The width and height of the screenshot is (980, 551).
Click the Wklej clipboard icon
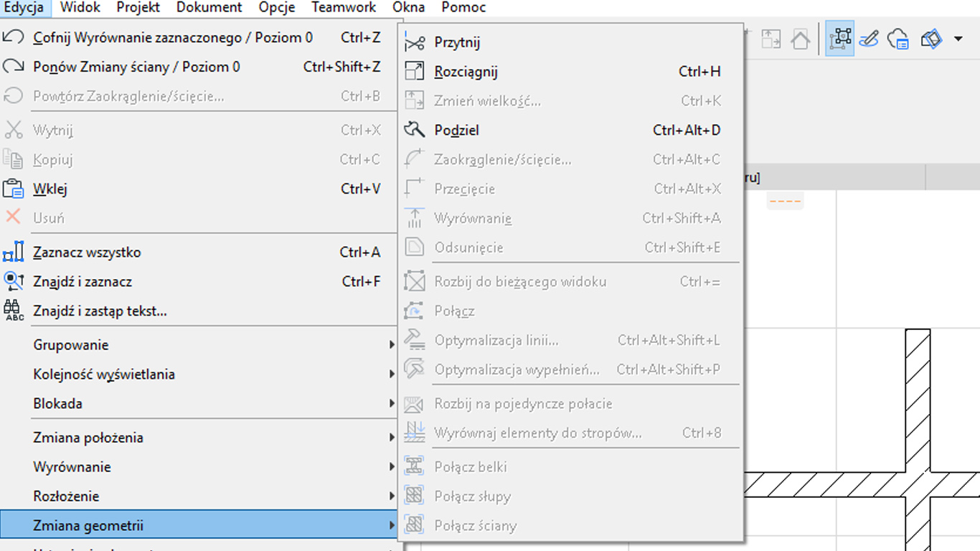(x=14, y=189)
